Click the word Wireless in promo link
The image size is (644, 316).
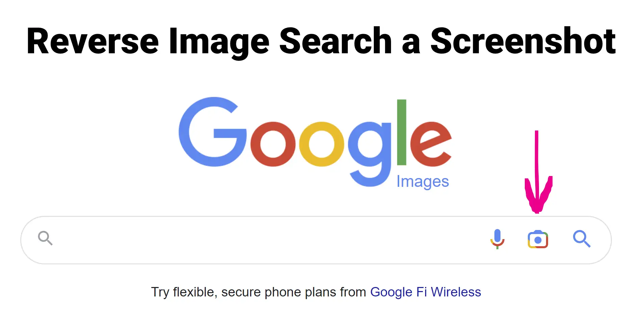456,292
